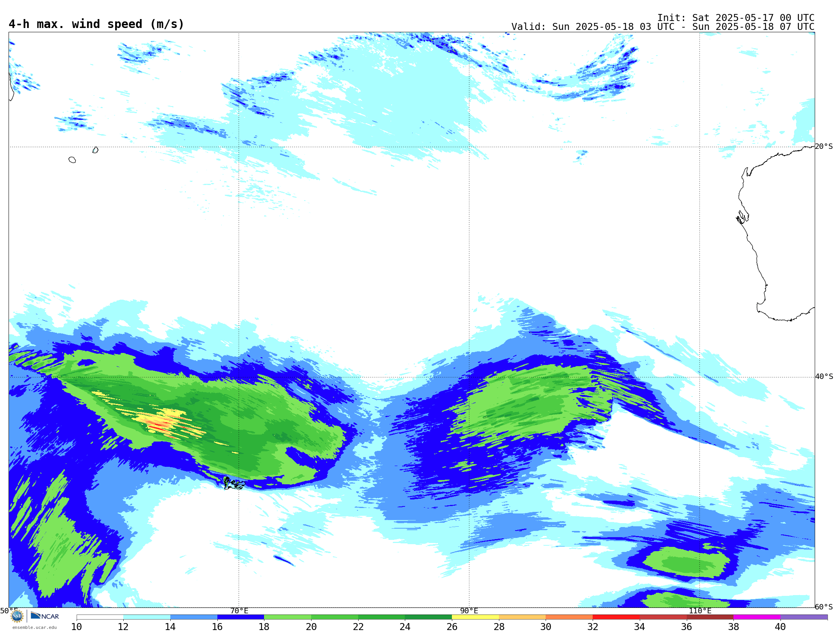
Task: Click the 90°E longitude label
Action: (469, 611)
